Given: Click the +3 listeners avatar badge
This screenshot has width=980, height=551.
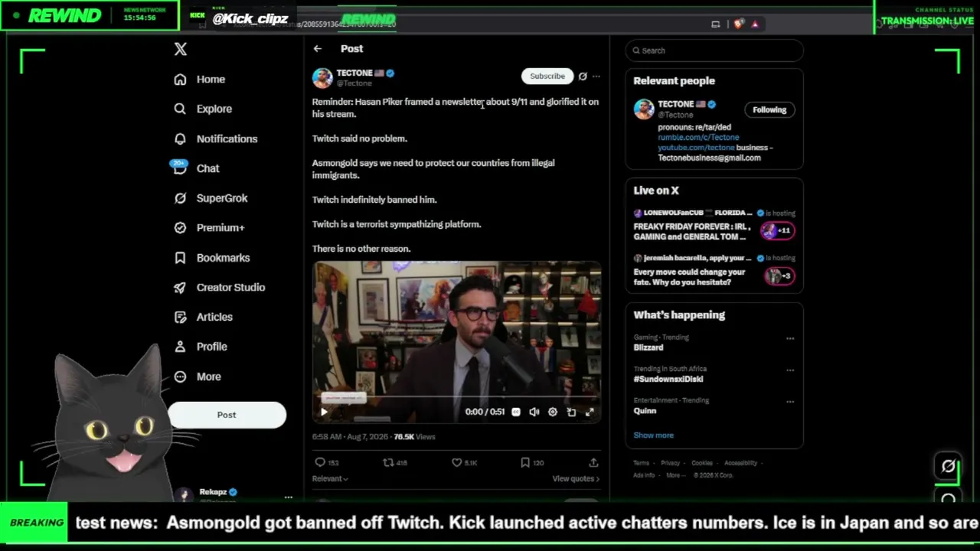Looking at the screenshot, I should click(779, 276).
